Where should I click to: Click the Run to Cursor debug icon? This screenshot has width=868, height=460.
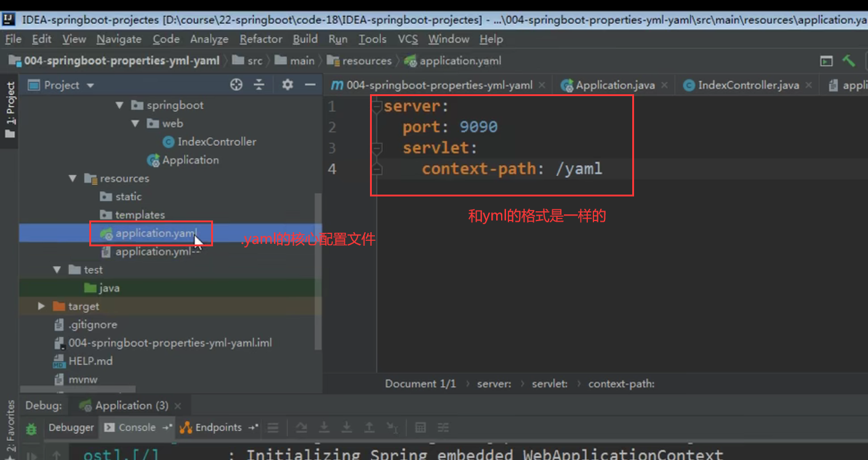392,427
